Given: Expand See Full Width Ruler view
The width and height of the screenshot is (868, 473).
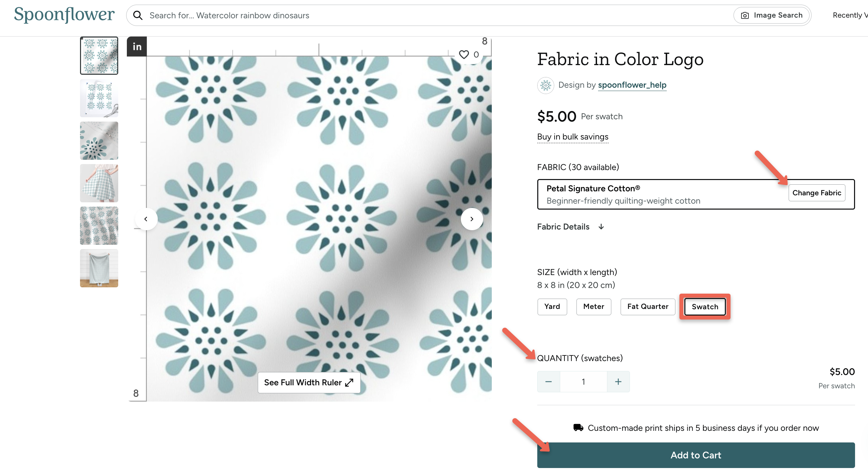Looking at the screenshot, I should [x=309, y=382].
